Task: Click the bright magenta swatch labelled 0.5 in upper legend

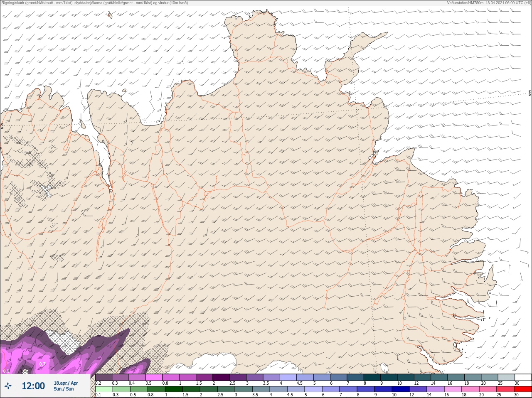Action: coord(154,377)
